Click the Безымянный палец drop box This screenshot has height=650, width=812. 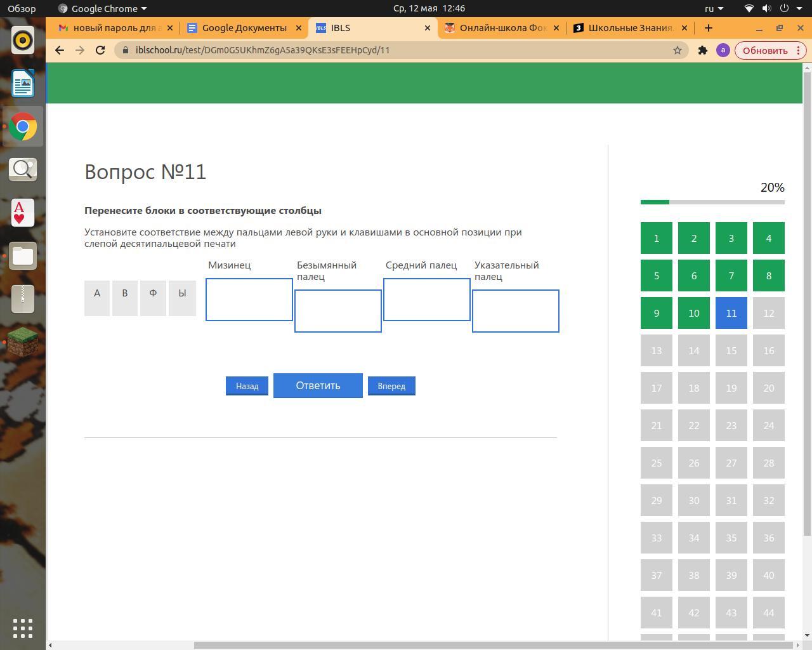(x=338, y=311)
